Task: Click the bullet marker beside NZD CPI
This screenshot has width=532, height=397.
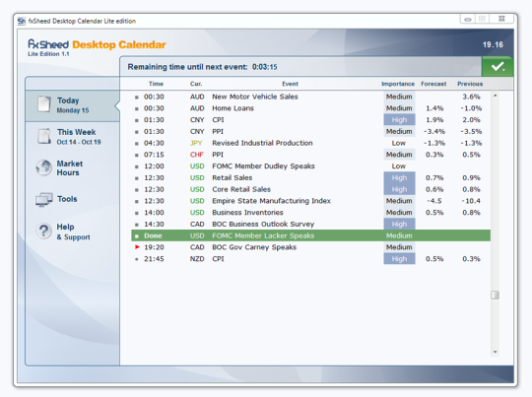Action: 137,259
